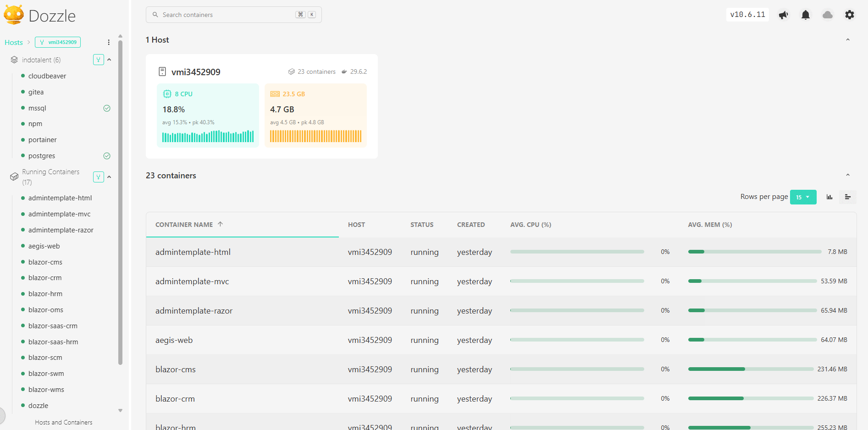Sort table by Host column header
The height and width of the screenshot is (430, 868).
coord(356,225)
